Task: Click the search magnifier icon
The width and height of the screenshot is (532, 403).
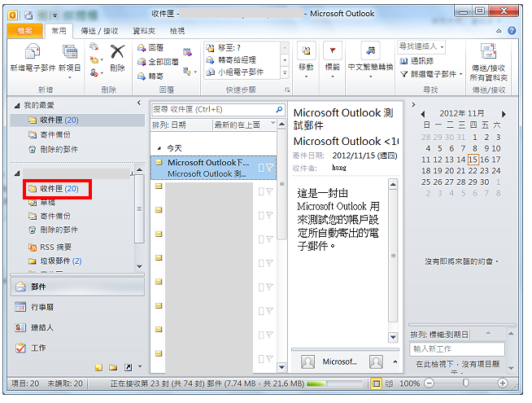Action: pyautogui.click(x=279, y=109)
